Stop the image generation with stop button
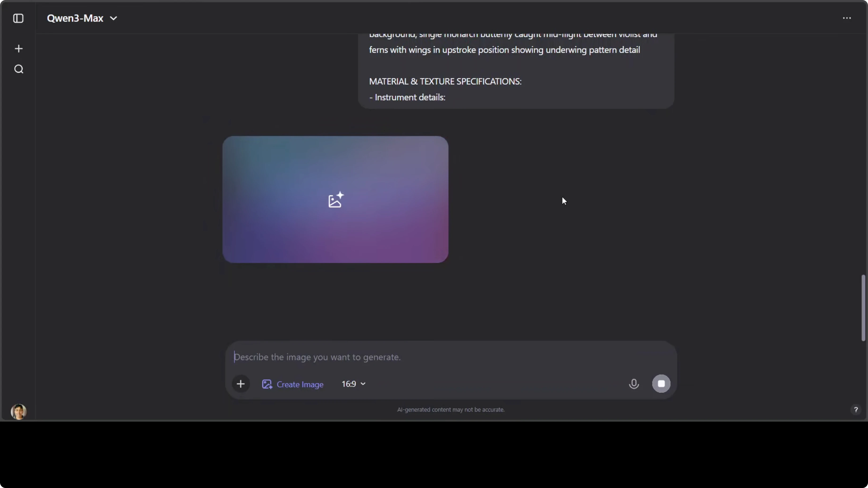Screen dimensions: 868x488 tap(661, 384)
